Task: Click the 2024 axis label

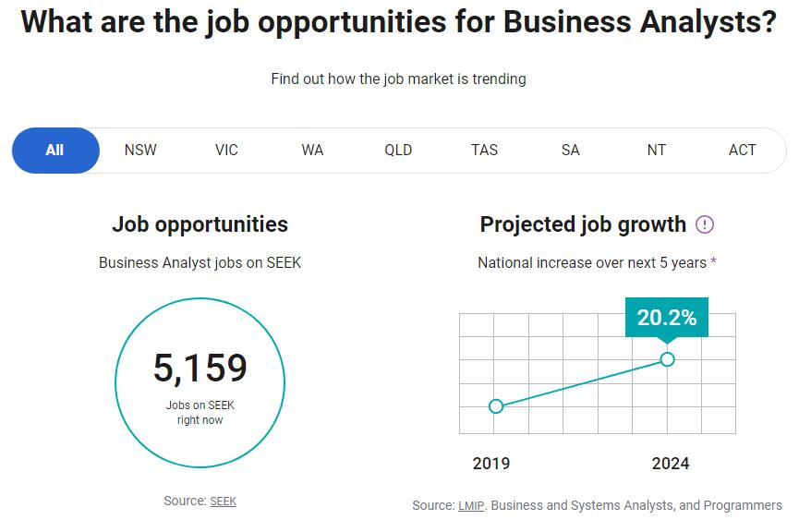Action: pos(671,464)
